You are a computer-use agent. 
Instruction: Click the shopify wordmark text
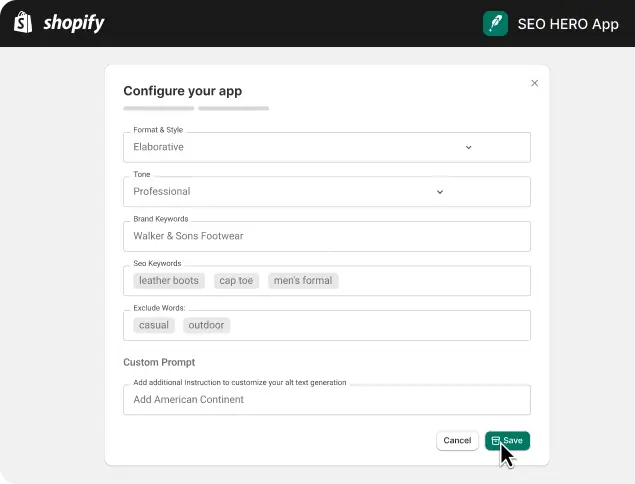point(74,23)
